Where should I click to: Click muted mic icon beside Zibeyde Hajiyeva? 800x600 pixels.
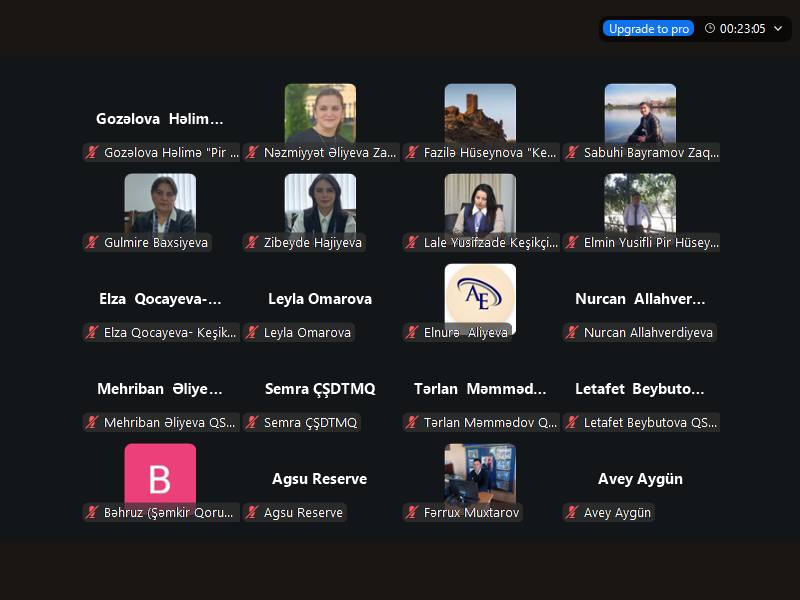point(252,242)
